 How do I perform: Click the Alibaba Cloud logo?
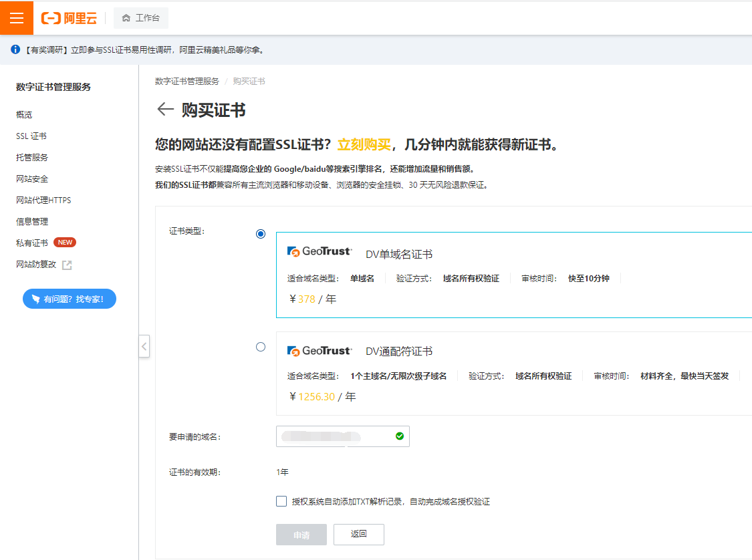point(69,18)
